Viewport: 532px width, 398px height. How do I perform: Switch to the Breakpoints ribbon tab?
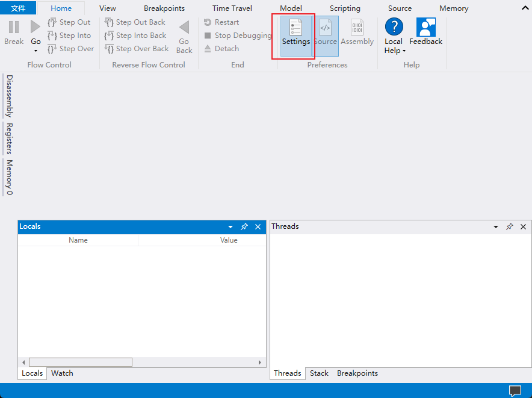164,8
